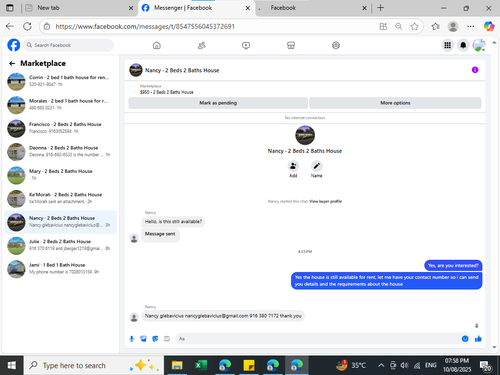Add this page to favorites star
The image size is (500, 375).
coord(414,26)
